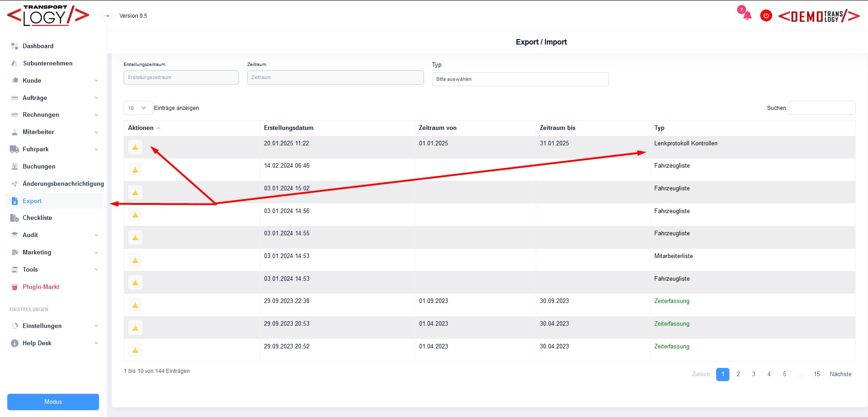
Task: Go to Plugin-Markt in sidebar
Action: (x=41, y=287)
